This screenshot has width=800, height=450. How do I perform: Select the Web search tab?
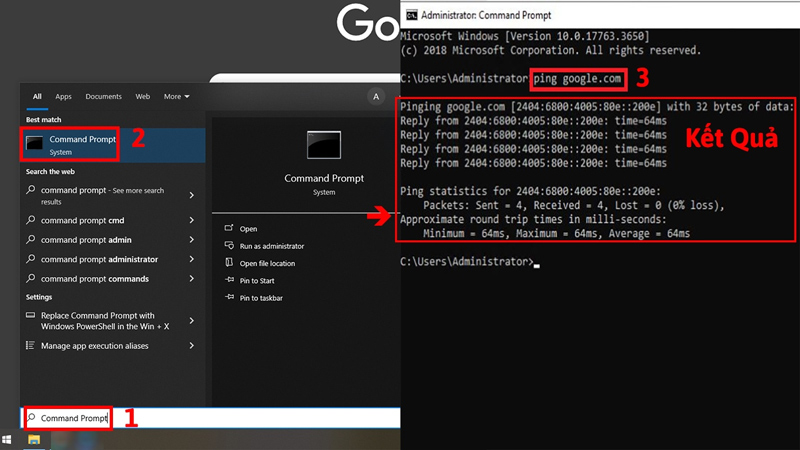coord(143,97)
